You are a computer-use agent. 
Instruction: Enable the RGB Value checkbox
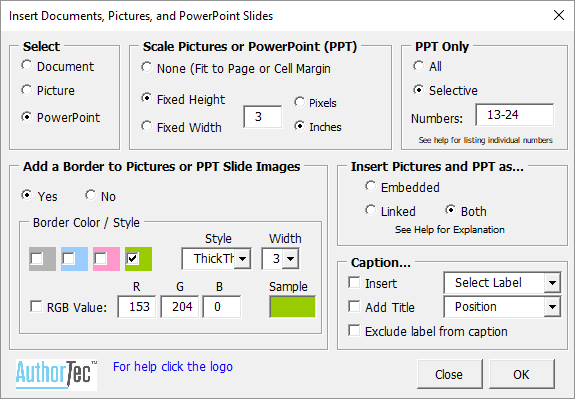[x=36, y=306]
